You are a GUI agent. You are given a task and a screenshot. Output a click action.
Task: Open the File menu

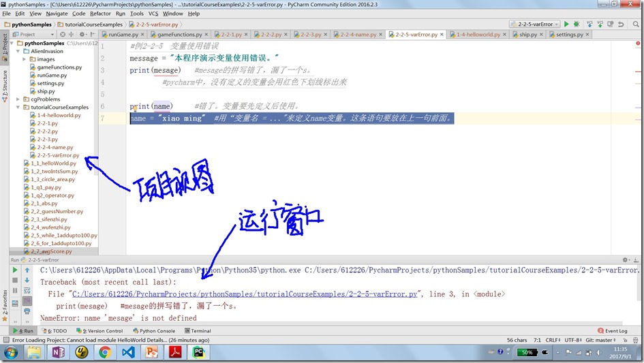(7, 14)
